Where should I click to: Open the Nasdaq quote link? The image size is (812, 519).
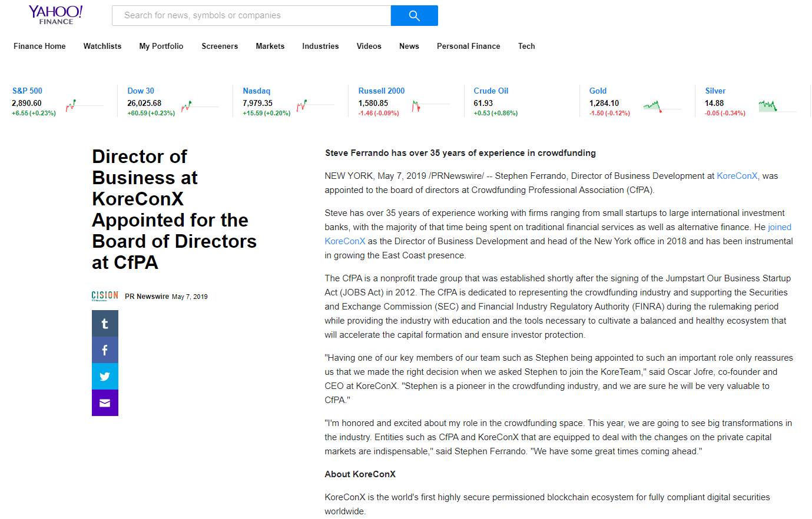[257, 91]
